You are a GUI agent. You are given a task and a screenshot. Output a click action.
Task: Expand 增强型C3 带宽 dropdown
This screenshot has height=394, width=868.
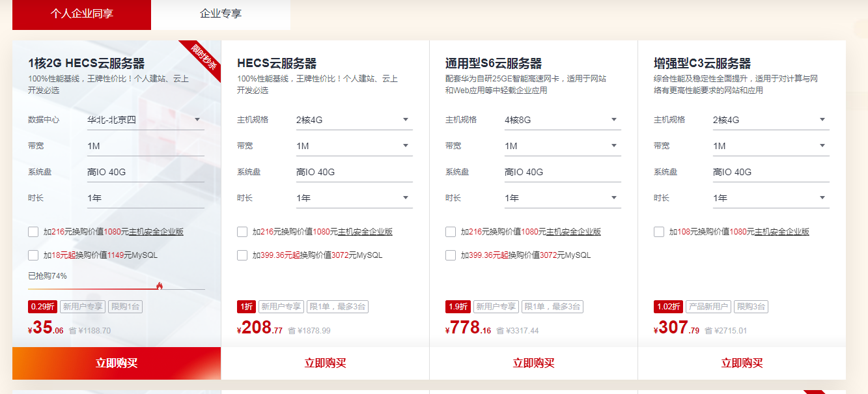(x=771, y=146)
